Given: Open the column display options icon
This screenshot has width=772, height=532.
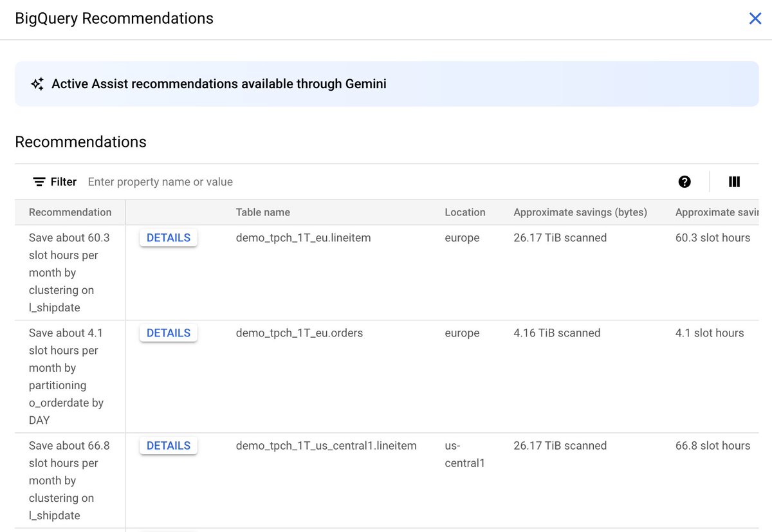Looking at the screenshot, I should pos(734,181).
